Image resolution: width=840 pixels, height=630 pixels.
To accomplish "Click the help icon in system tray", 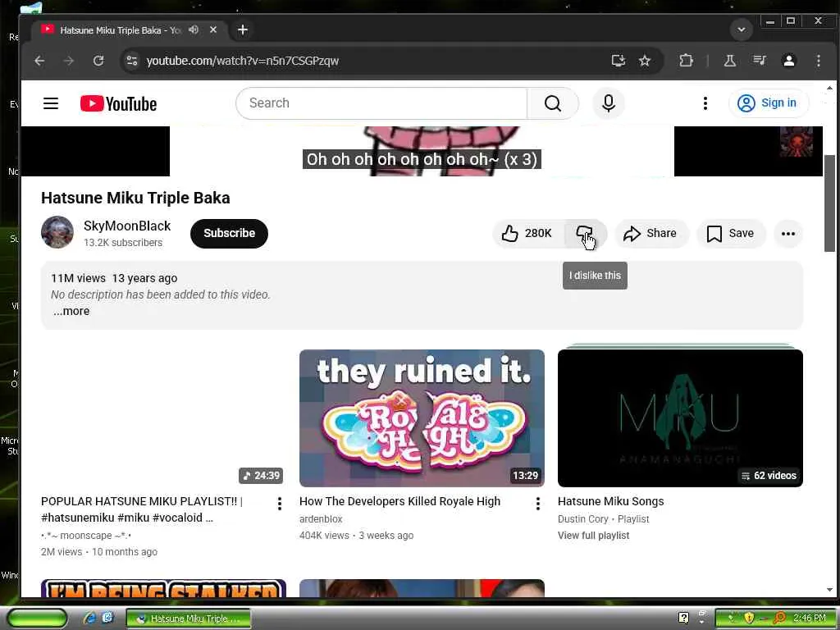I will coord(683,619).
